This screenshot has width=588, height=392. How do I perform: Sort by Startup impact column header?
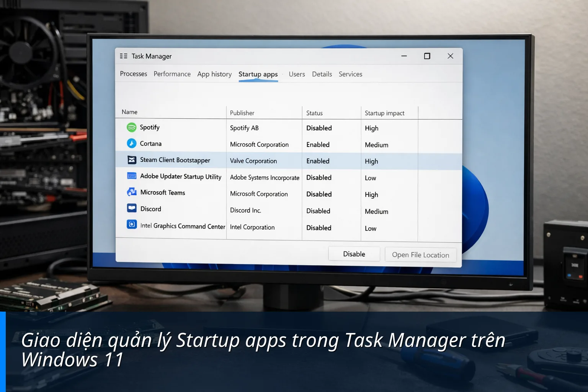pos(384,113)
